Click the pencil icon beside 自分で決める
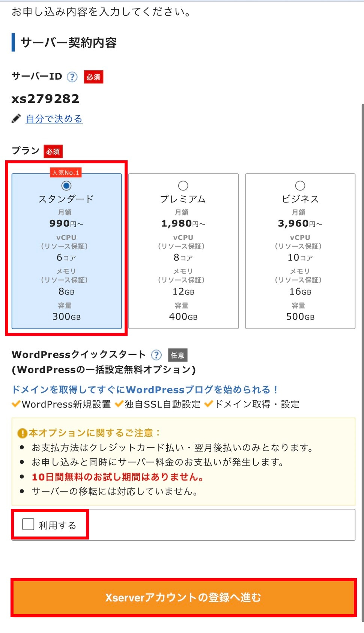This screenshot has height=633, width=364. coord(16,119)
